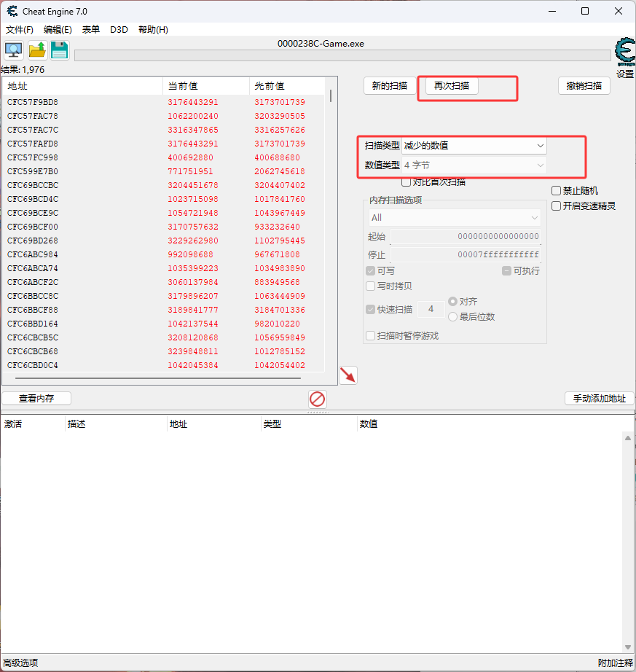Screen dimensions: 636x672
Task: Click 起始 address input field
Action: [x=466, y=237]
